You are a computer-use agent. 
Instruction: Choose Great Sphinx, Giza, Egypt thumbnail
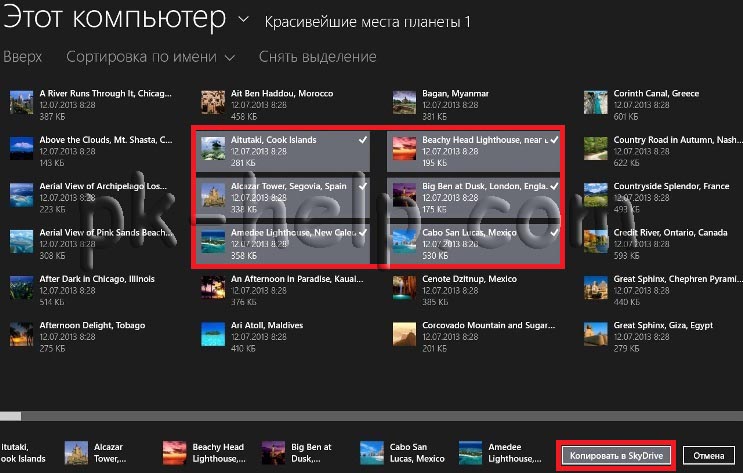tap(596, 334)
